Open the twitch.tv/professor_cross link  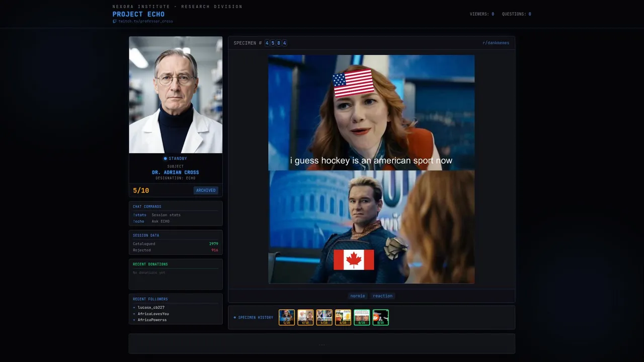coord(145,21)
